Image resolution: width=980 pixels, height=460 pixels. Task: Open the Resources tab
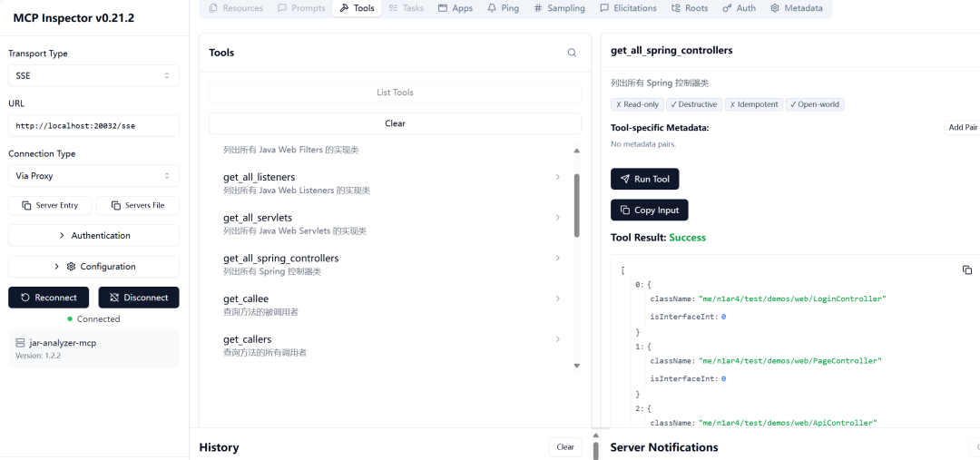(x=236, y=8)
